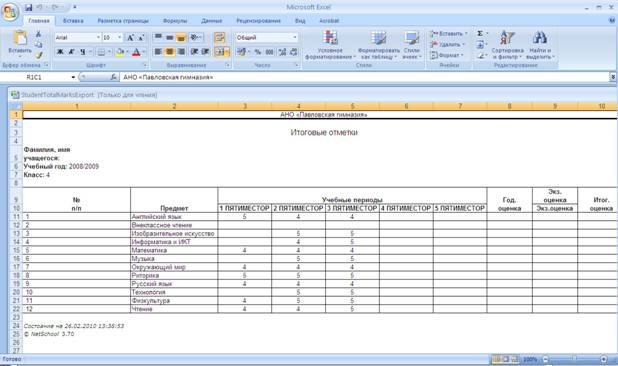
Task: Apply cell borders with the borders icon
Action: [101, 52]
